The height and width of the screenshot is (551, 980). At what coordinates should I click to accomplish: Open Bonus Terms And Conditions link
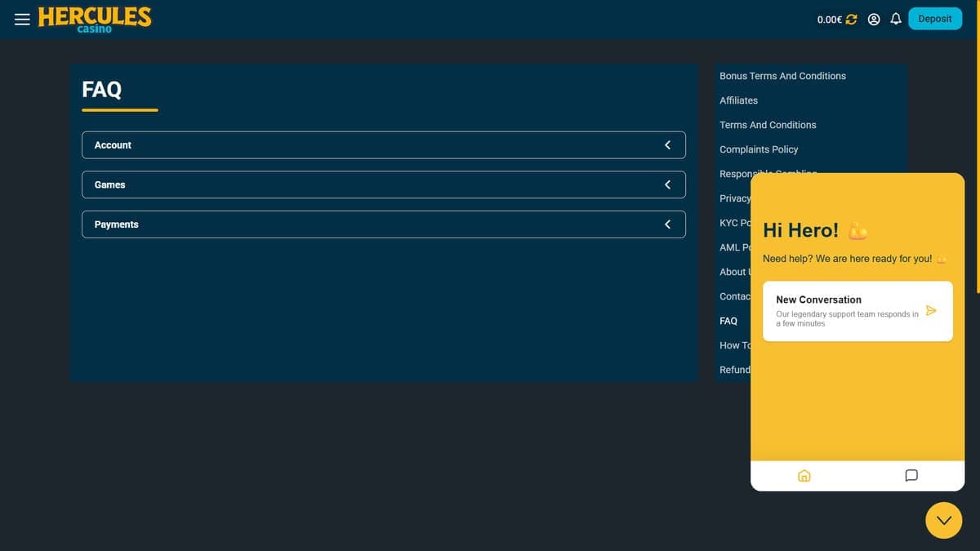tap(782, 76)
